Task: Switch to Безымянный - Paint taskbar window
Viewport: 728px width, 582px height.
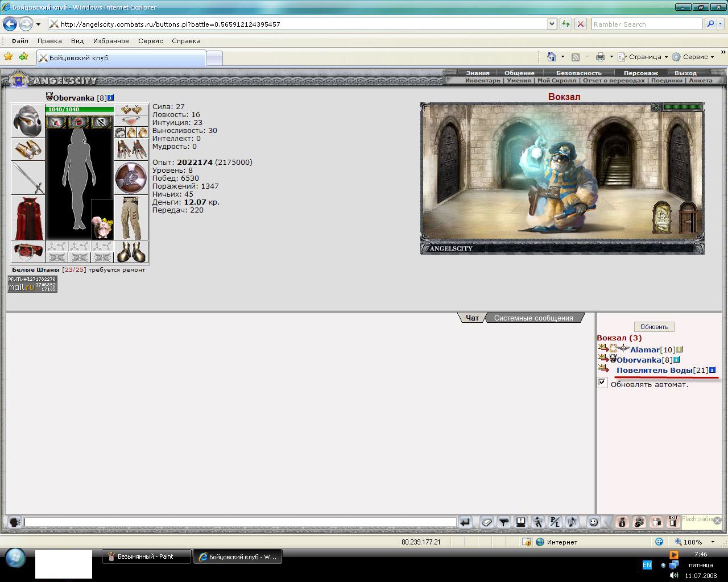Action: (x=146, y=556)
